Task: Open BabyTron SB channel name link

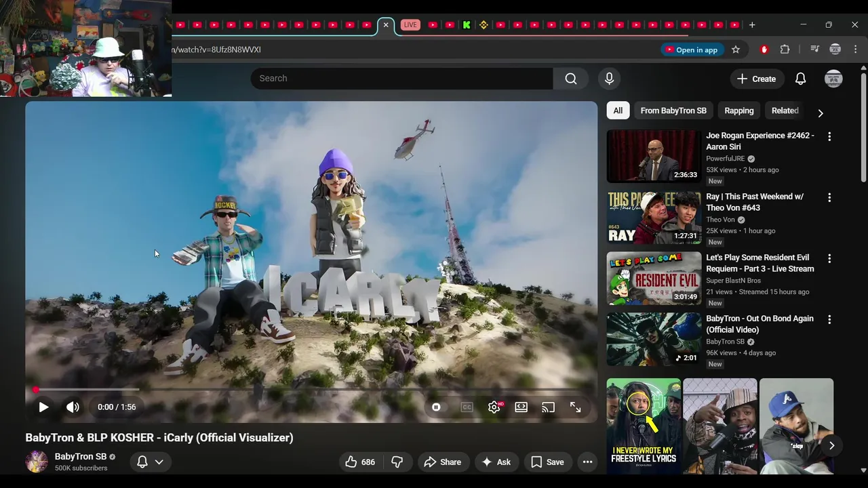Action: [x=81, y=457]
